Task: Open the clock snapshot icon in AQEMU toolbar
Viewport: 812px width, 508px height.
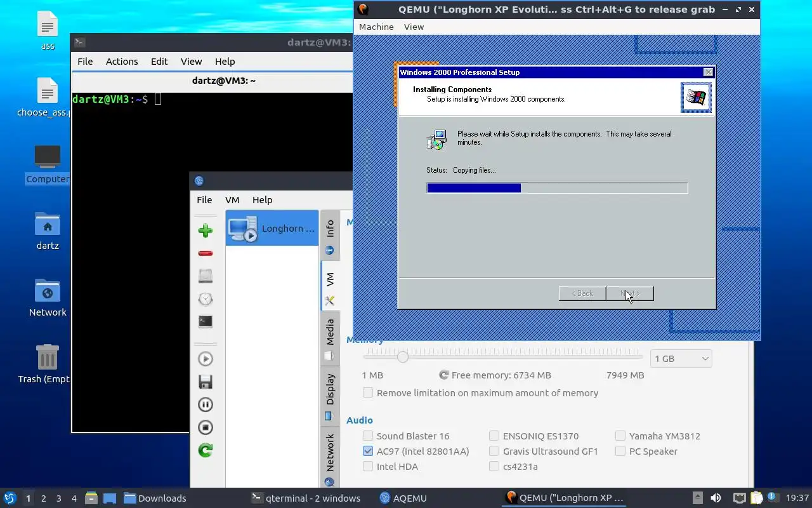Action: pyautogui.click(x=205, y=298)
